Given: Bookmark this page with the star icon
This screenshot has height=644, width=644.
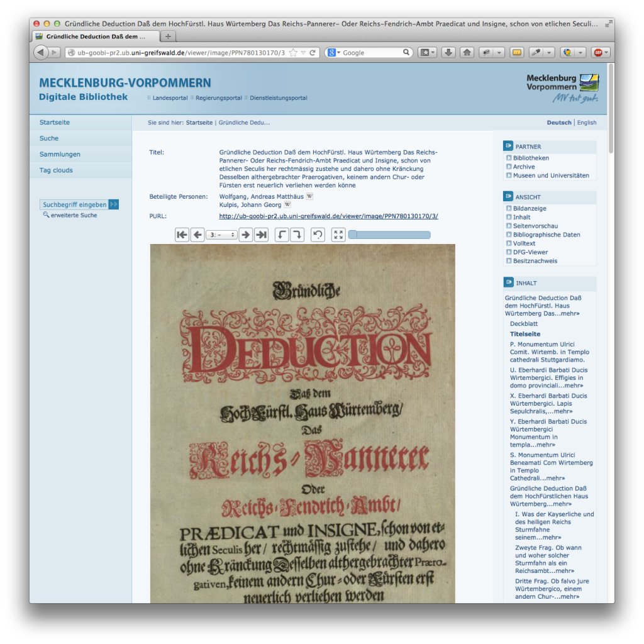Looking at the screenshot, I should 293,53.
